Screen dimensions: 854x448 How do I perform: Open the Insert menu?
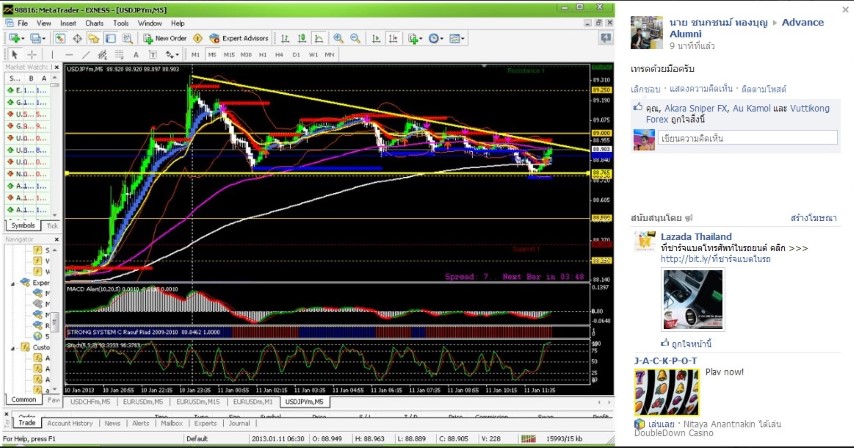click(68, 23)
